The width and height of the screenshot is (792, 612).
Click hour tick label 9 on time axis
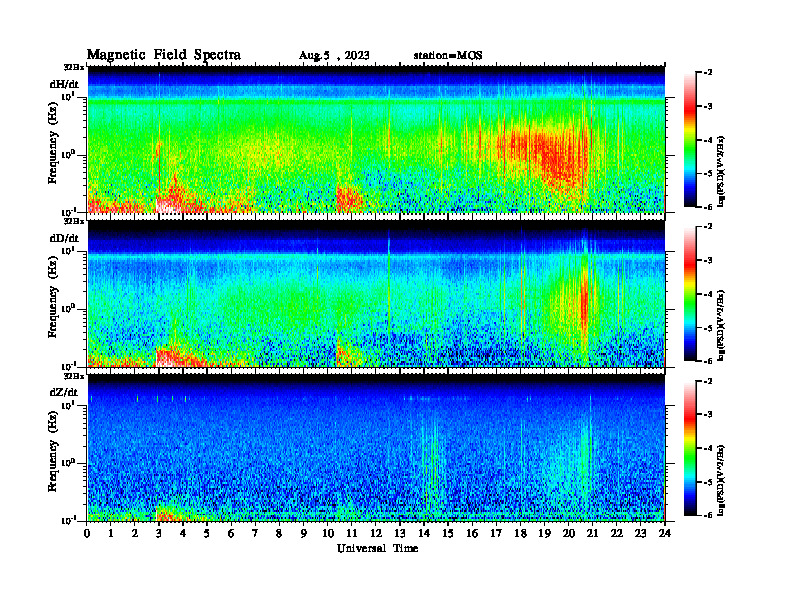click(x=304, y=533)
